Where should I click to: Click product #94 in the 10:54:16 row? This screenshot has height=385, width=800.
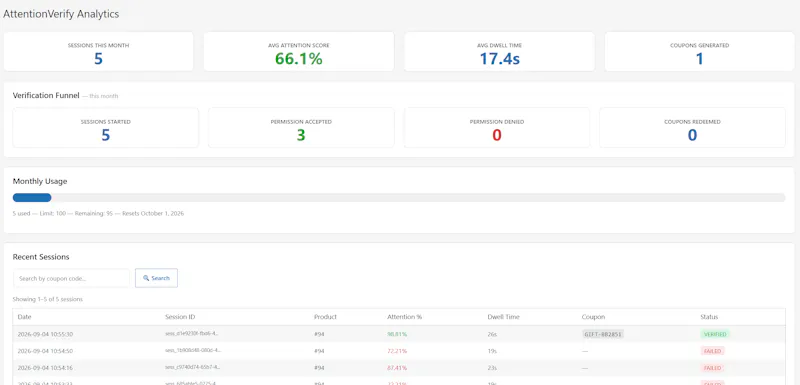tap(319, 368)
